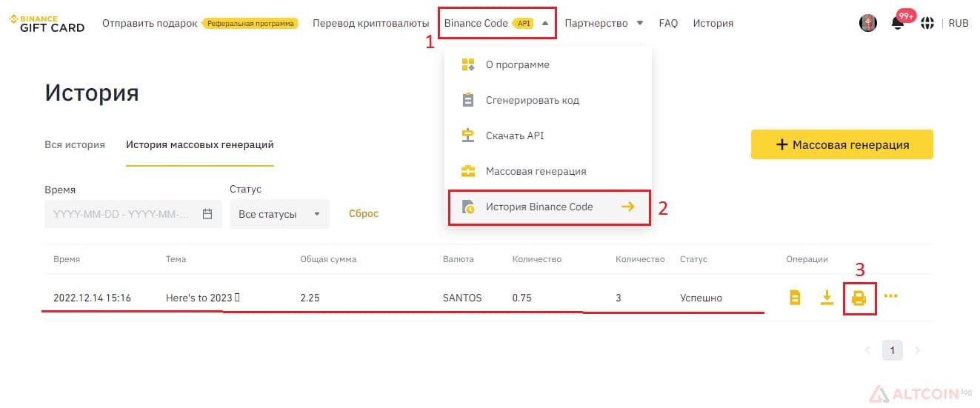The height and width of the screenshot is (408, 980).
Task: View details document icon for 2022.12.14 row
Action: [795, 298]
